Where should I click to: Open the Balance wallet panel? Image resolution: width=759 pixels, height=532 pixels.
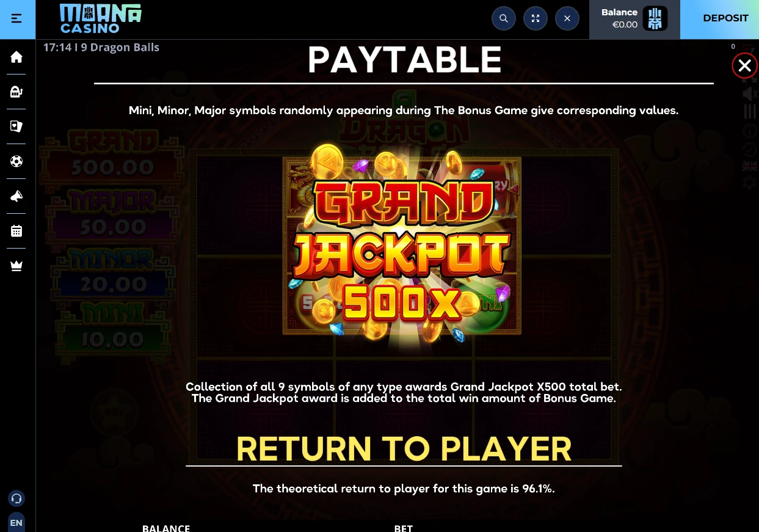634,19
